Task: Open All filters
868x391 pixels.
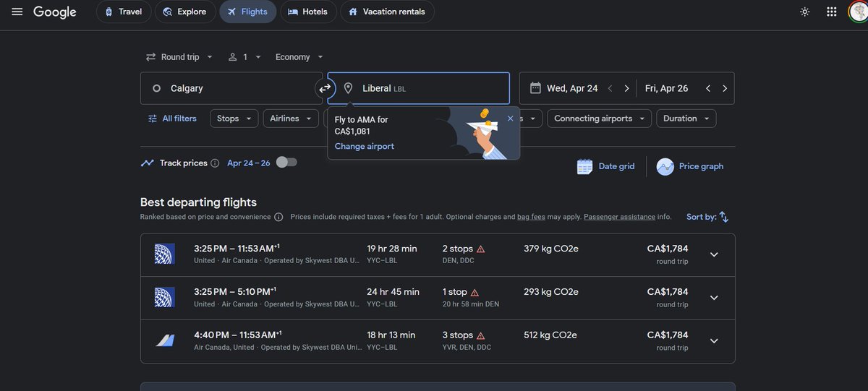Action: pos(172,119)
